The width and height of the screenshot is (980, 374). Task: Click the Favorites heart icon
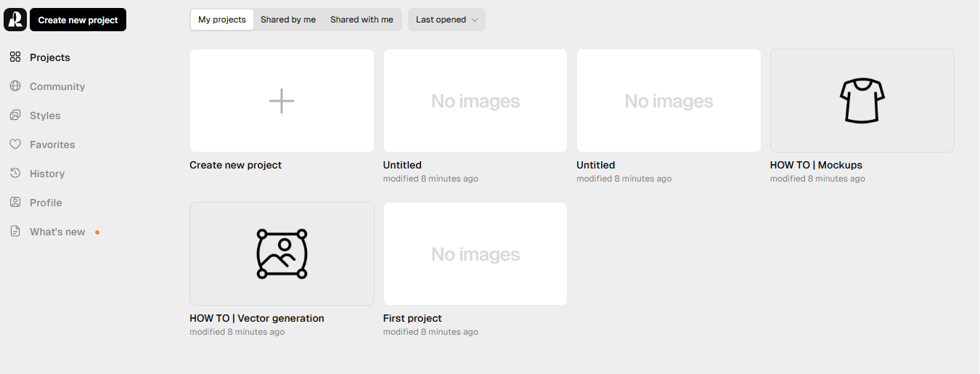click(x=15, y=145)
